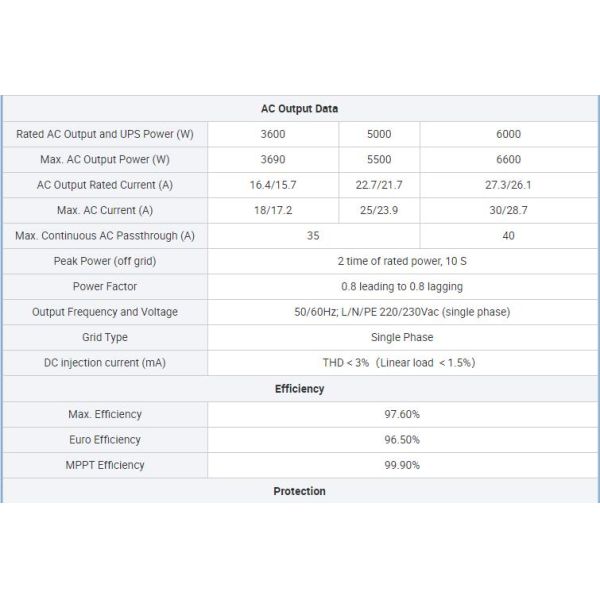Image resolution: width=600 pixels, height=600 pixels.
Task: Select the 97.60% max efficiency value
Action: coord(402,414)
